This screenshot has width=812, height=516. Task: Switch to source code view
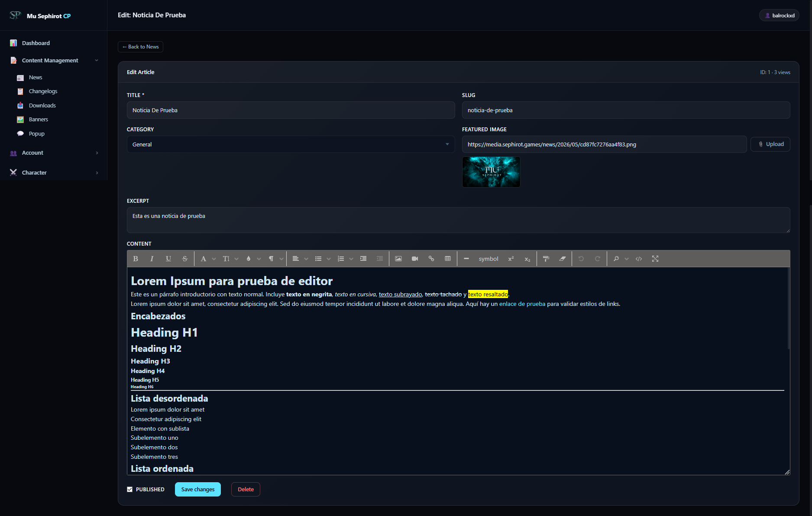[x=639, y=259]
